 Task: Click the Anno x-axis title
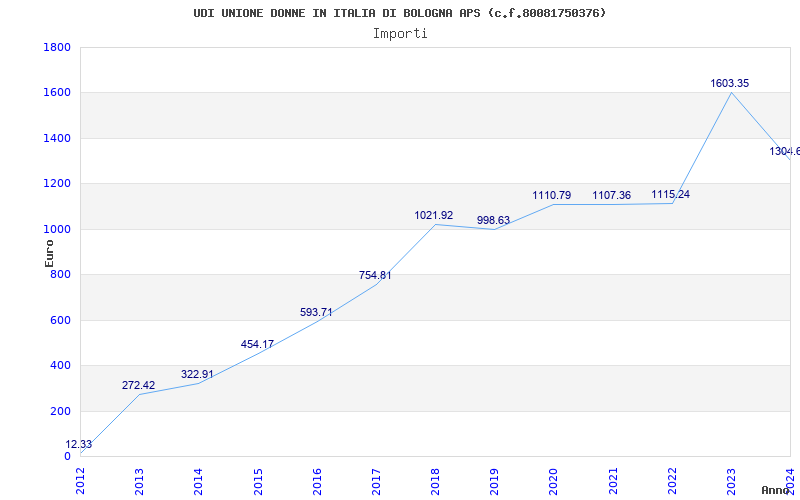776,491
